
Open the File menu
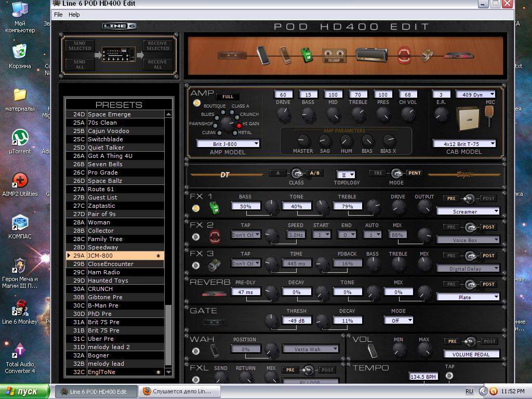tap(58, 15)
